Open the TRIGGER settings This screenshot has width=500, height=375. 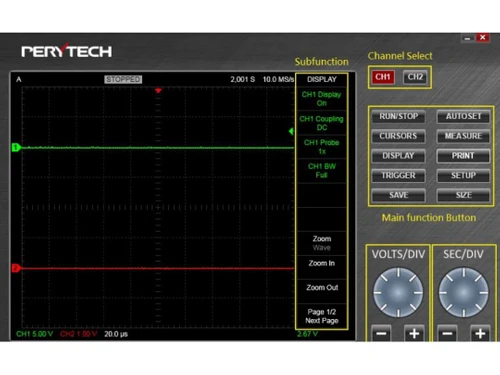399,175
